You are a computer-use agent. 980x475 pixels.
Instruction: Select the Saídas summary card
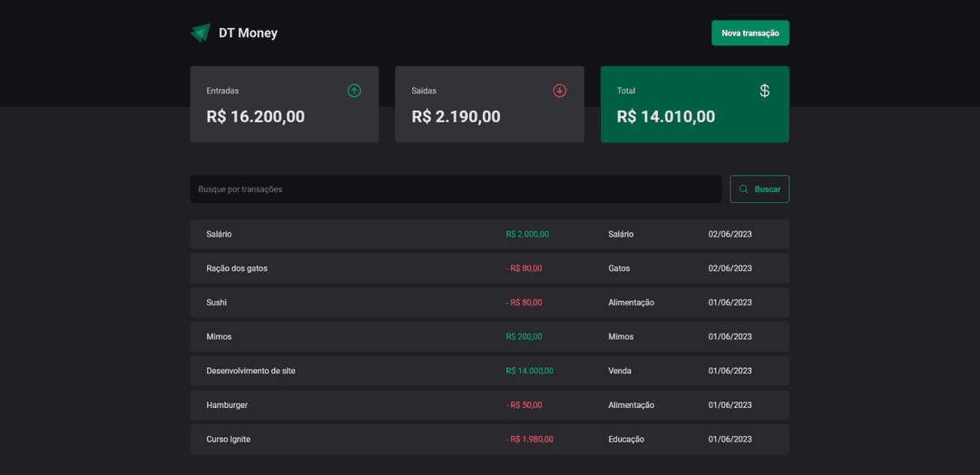489,104
